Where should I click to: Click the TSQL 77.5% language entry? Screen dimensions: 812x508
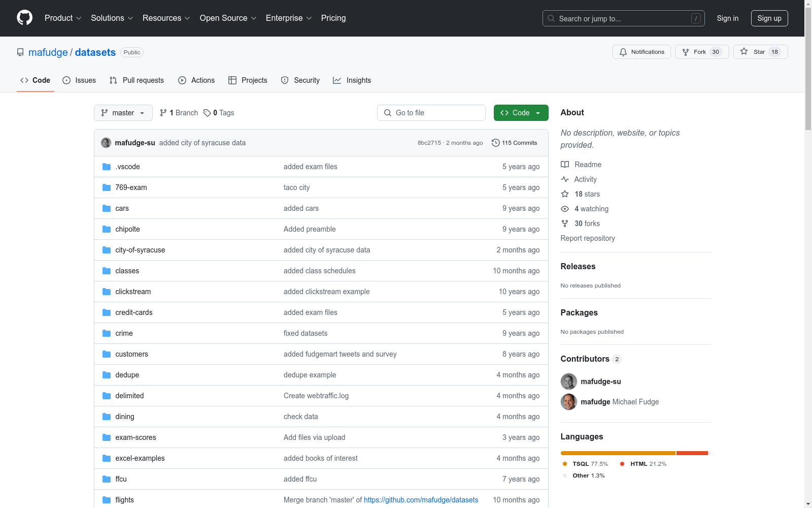coord(585,464)
